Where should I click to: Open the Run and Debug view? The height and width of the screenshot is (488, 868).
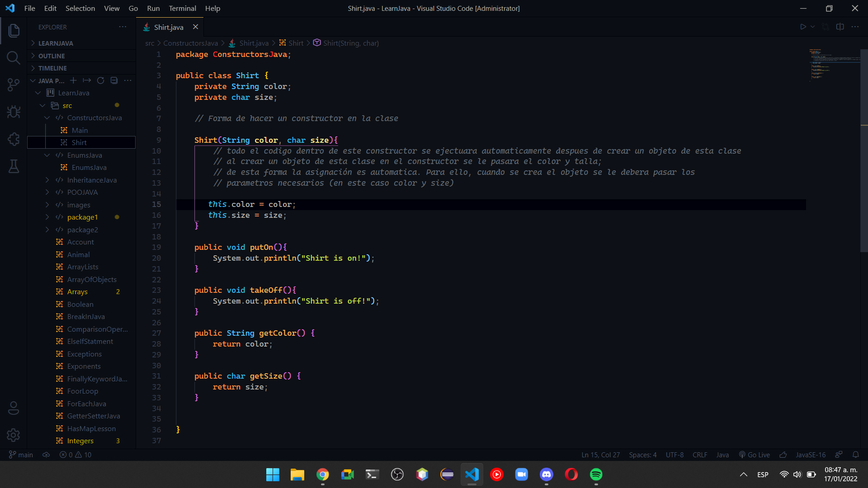tap(14, 112)
